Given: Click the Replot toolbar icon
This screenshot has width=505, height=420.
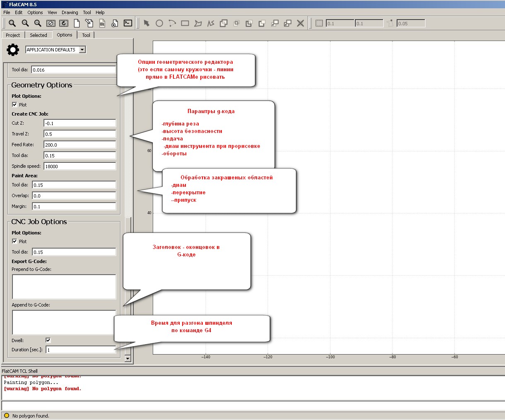Looking at the screenshot, I should click(x=64, y=23).
